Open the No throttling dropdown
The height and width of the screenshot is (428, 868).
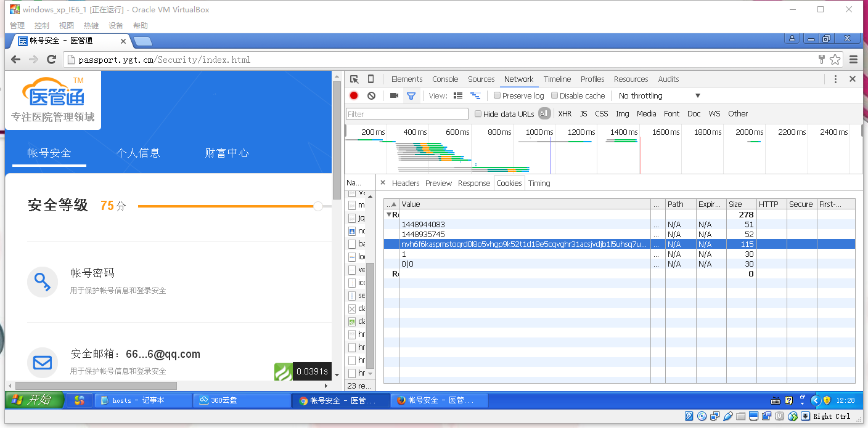(659, 95)
